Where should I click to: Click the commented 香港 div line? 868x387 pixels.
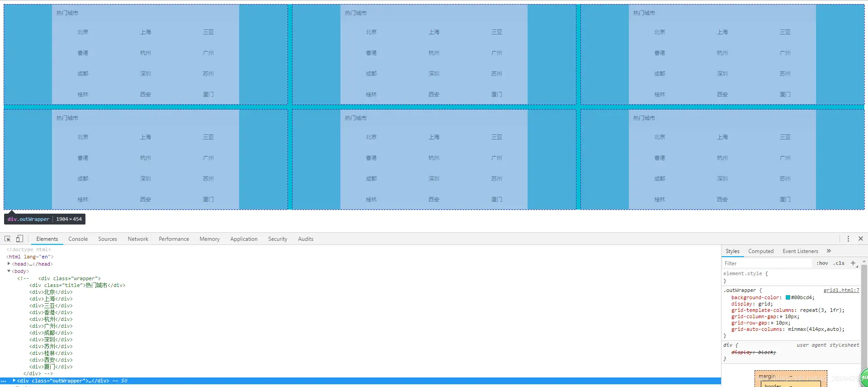coord(51,312)
